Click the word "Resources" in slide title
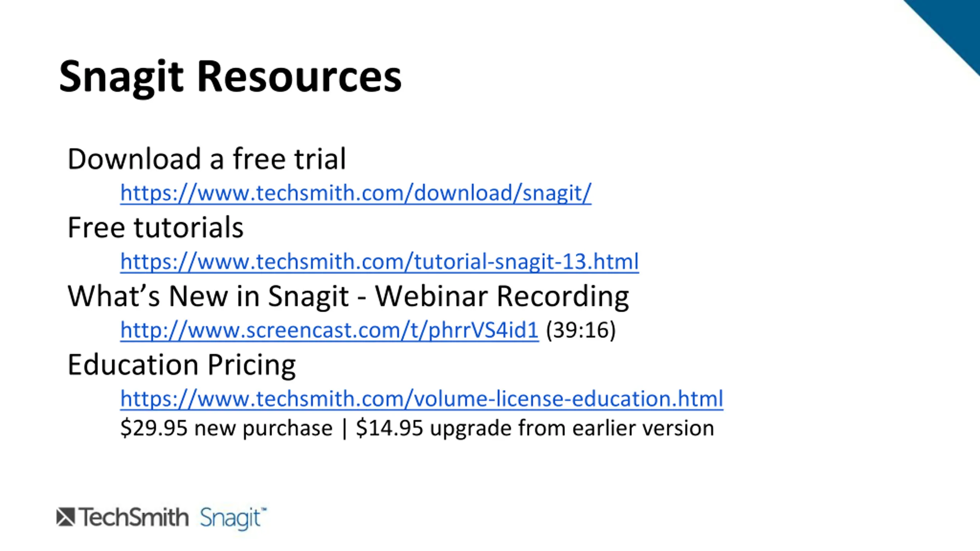Viewport: 980px width, 551px height. [x=299, y=77]
